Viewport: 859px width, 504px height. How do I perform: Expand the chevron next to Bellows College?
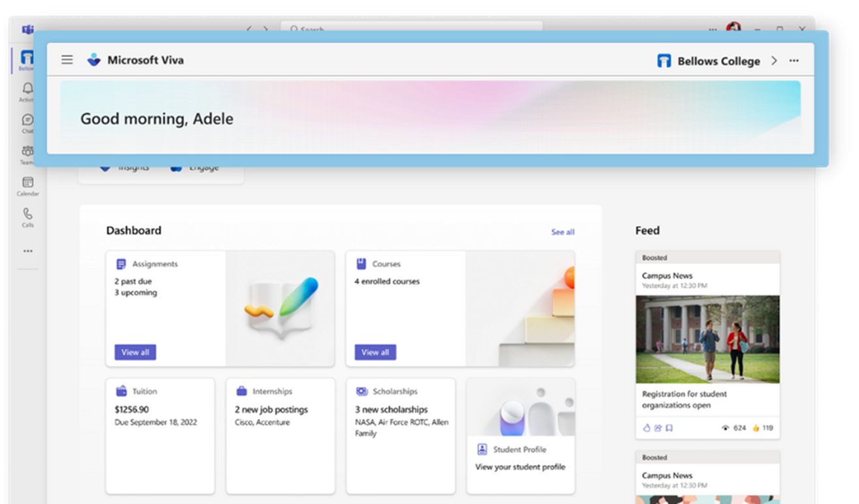click(x=774, y=61)
